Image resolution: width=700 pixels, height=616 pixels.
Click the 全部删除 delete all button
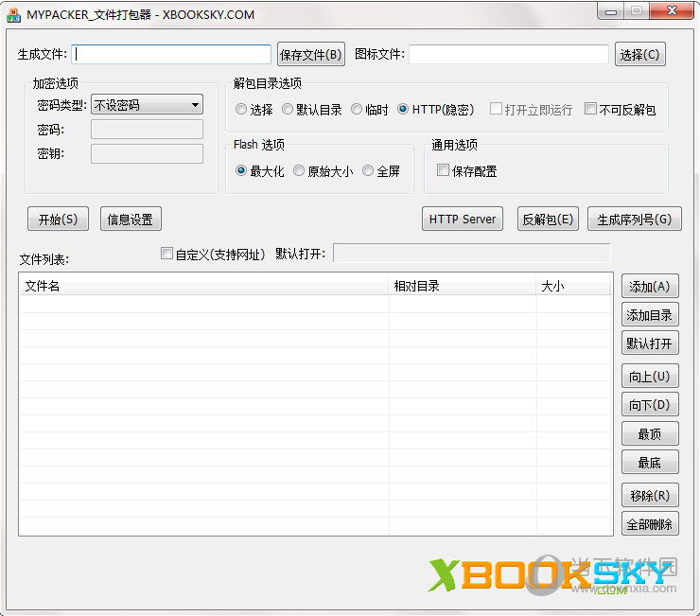650,523
